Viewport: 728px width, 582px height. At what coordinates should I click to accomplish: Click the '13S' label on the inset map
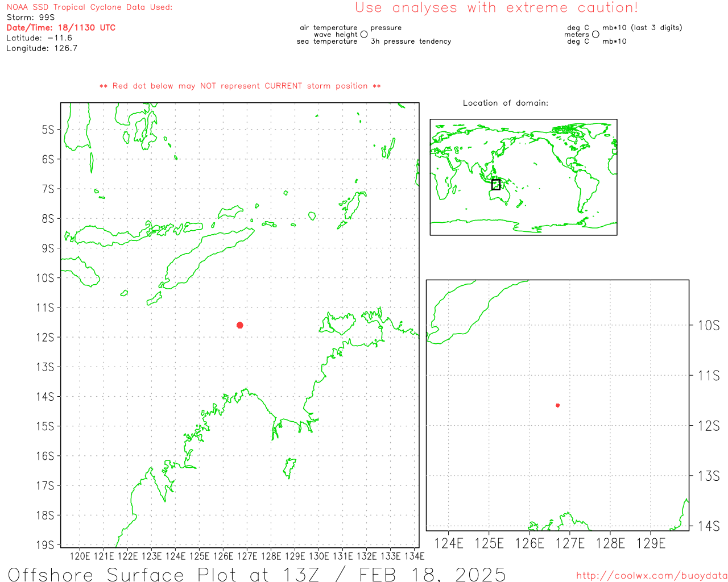tap(709, 476)
